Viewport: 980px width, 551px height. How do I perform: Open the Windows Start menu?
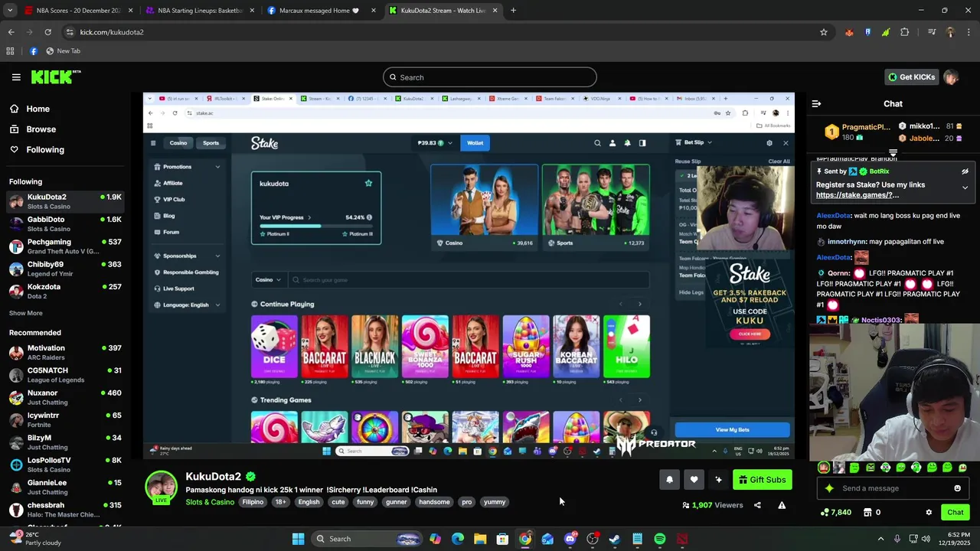point(298,539)
